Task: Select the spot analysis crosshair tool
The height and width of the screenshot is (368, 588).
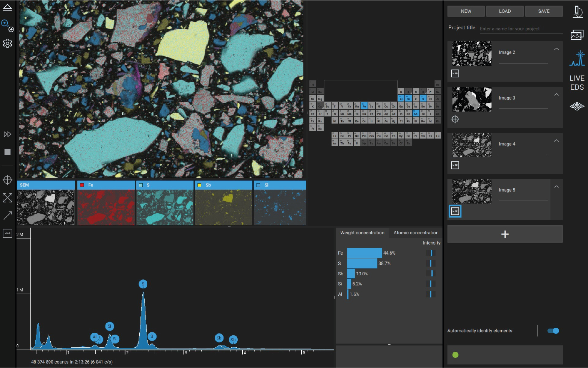Action: click(7, 180)
